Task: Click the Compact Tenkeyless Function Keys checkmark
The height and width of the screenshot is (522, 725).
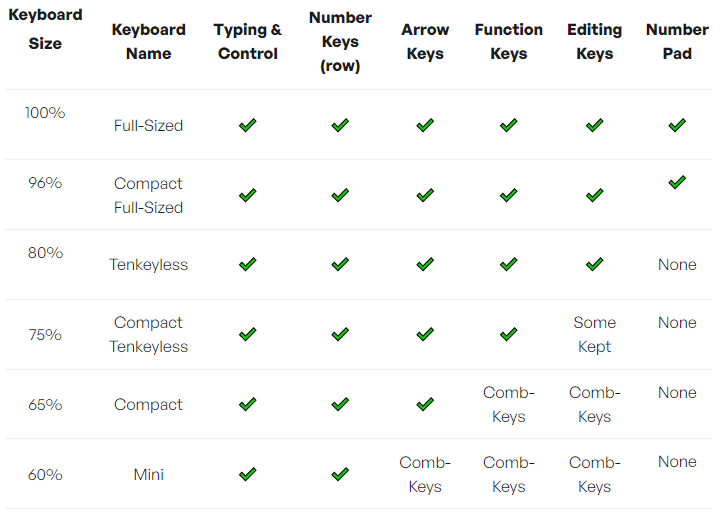Action: pyautogui.click(x=508, y=334)
